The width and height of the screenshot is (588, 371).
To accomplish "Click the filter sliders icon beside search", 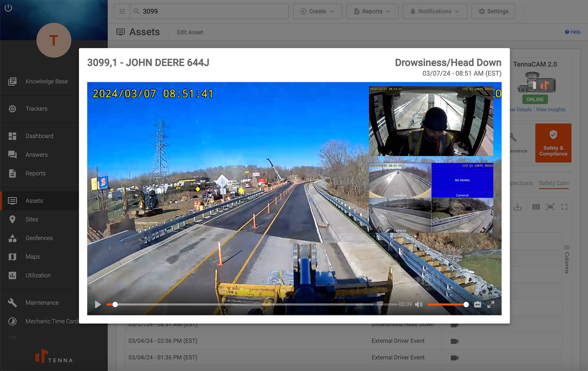I will [x=122, y=11].
